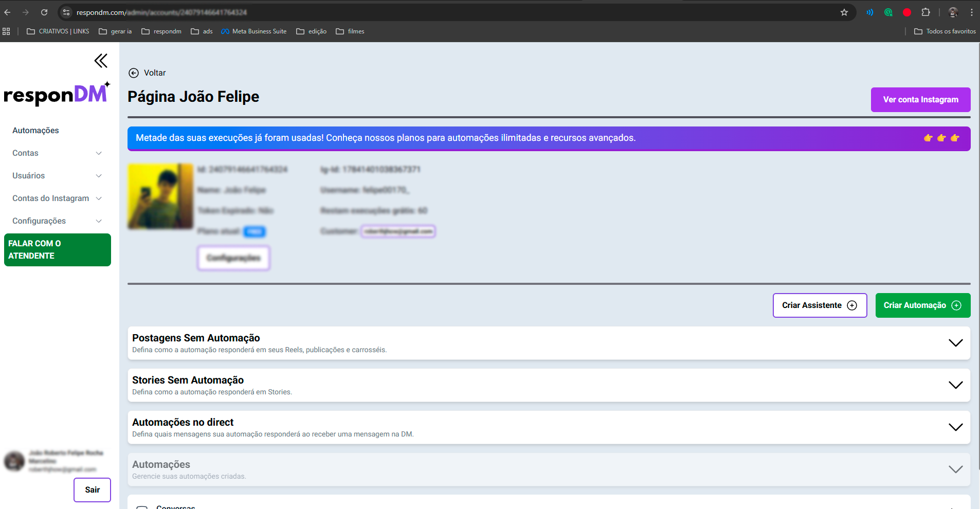Click the account profile photo thumbnail
Viewport: 980px width, 509px height.
tap(160, 196)
